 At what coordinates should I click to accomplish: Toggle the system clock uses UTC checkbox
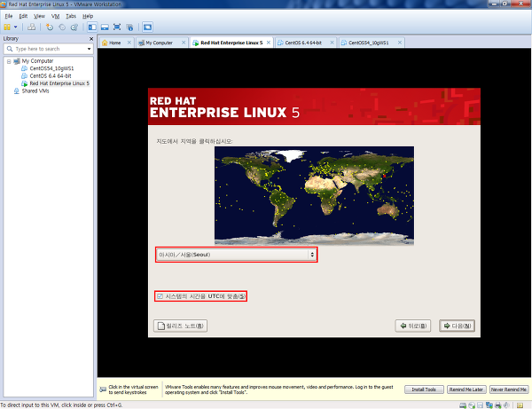(x=160, y=296)
